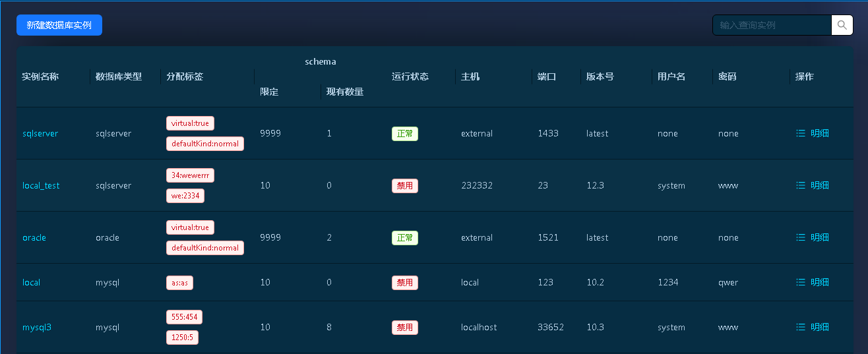Open the local instance link

point(31,282)
